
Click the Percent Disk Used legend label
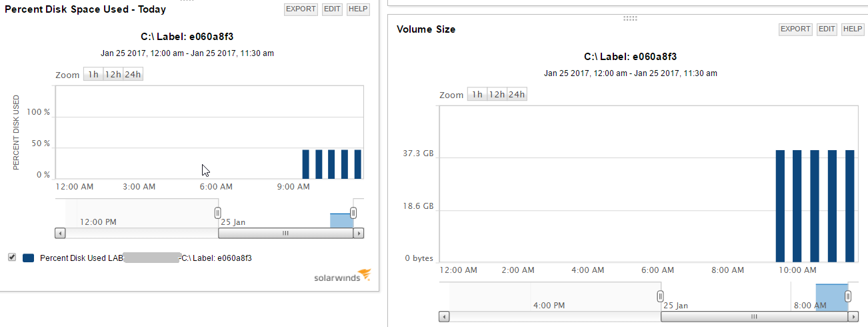[146, 258]
